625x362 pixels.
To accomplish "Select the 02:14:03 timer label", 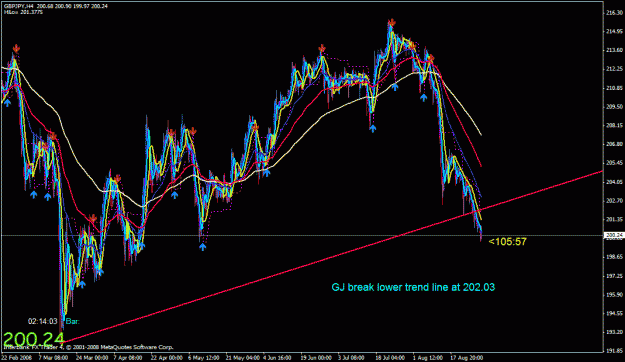I will [43, 321].
